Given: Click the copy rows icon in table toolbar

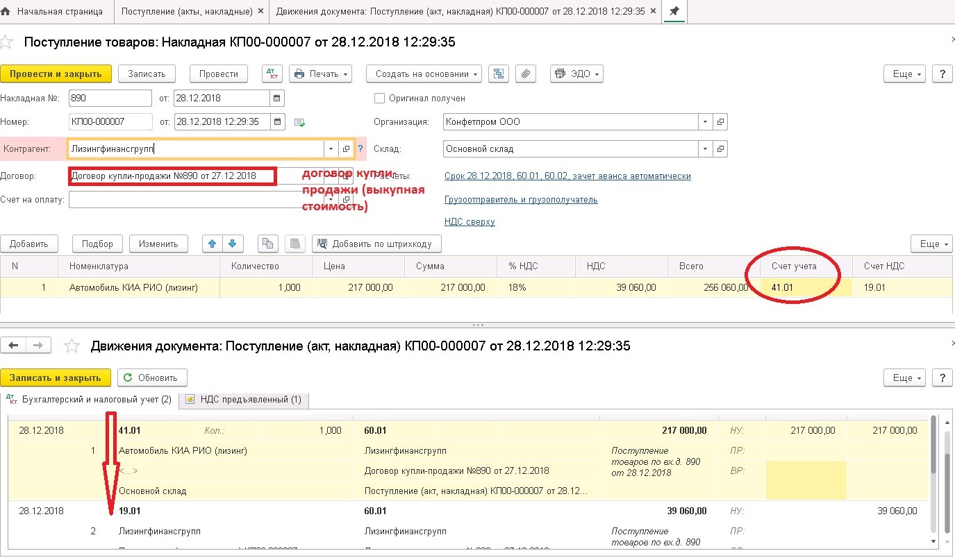Looking at the screenshot, I should point(267,244).
